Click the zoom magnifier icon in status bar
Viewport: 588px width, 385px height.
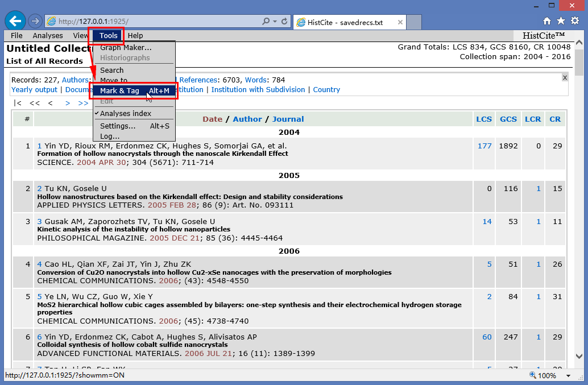[532, 375]
